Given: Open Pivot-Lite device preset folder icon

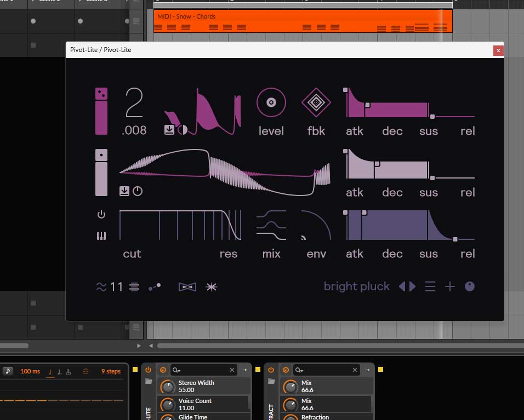Looking at the screenshot, I should (149, 381).
